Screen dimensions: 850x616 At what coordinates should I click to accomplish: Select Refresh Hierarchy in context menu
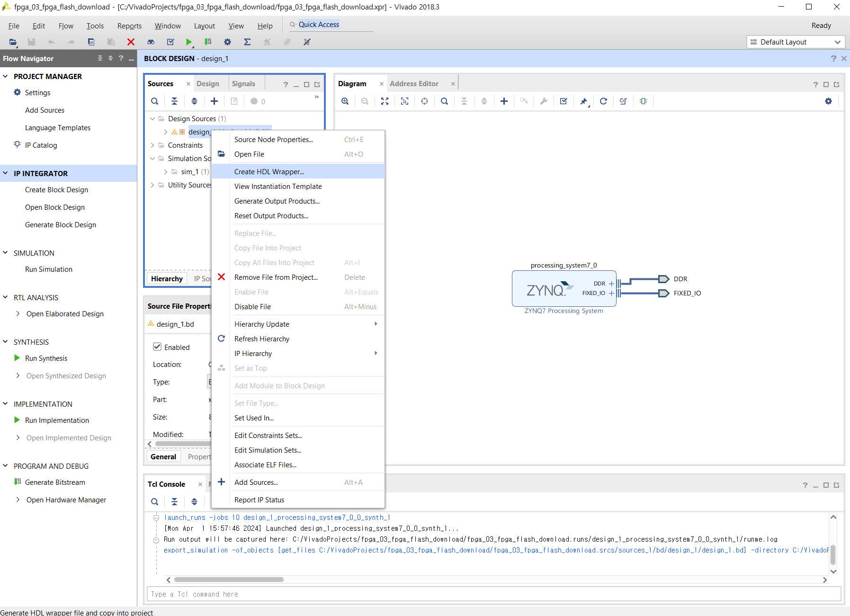(x=298, y=339)
